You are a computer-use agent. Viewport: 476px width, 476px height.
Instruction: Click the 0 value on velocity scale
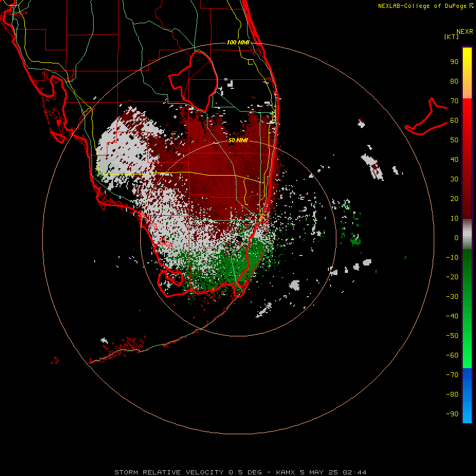click(x=456, y=237)
